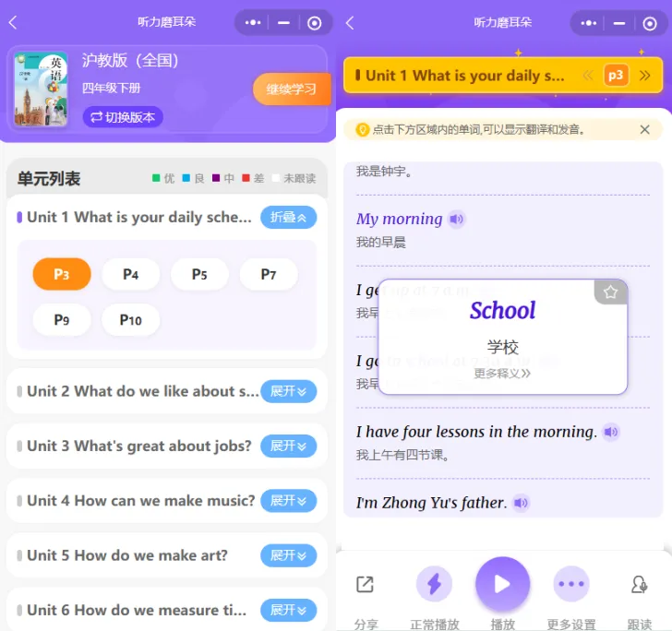The image size is (672, 631).
Task: Open the three-dot menu on the right screen
Action: [x=588, y=23]
